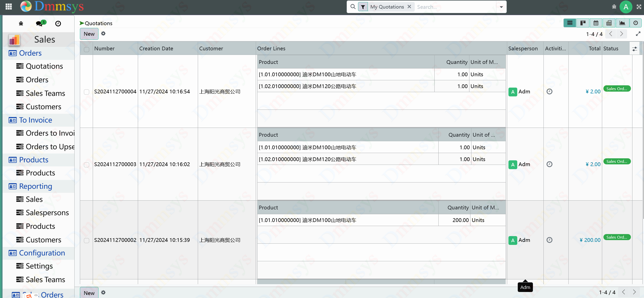
Task: Go to previous page at bottom
Action: (624, 292)
